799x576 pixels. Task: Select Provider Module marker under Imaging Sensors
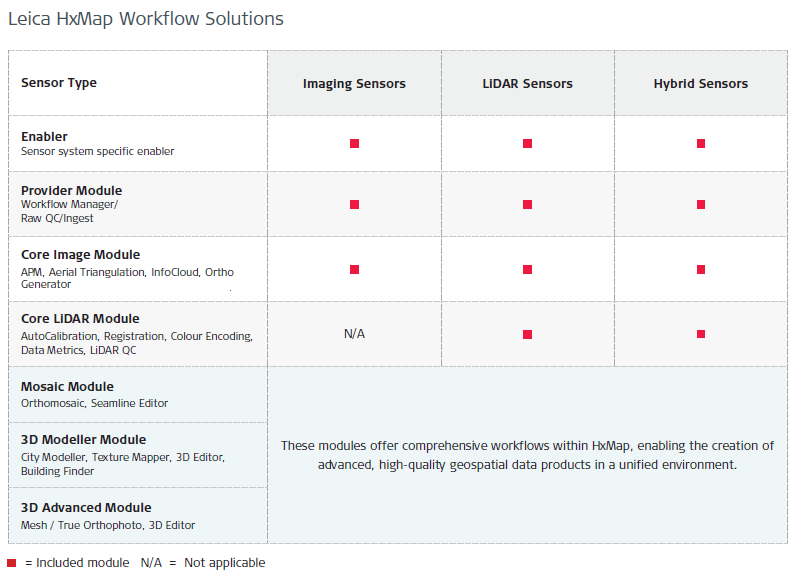(354, 204)
